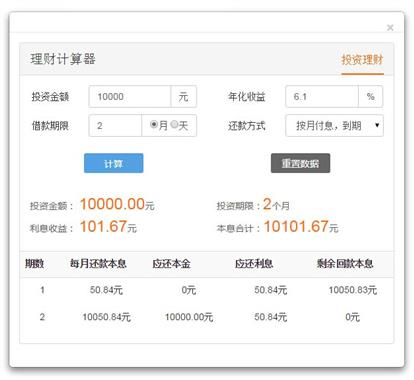414x380 pixels.
Task: Click the 50.84元 interest cell in period 1
Action: [x=271, y=290]
